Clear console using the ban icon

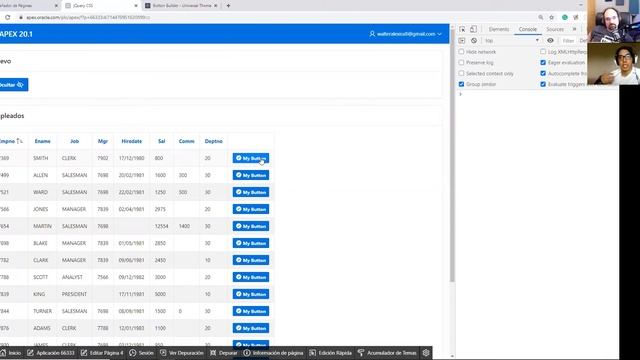(x=474, y=41)
